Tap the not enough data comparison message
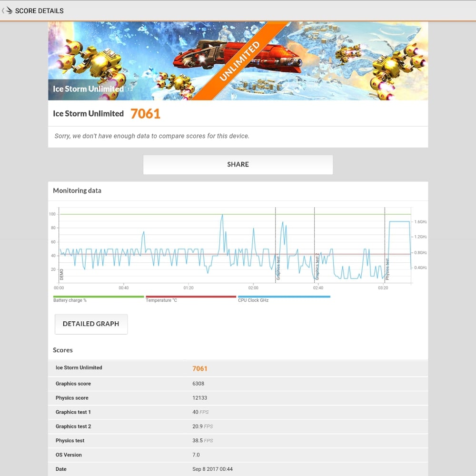 point(152,136)
